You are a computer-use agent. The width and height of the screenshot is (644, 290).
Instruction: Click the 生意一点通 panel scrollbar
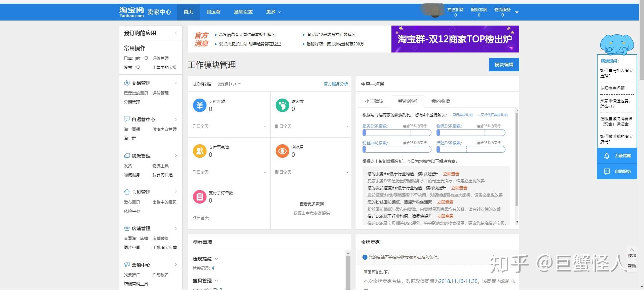(x=517, y=159)
